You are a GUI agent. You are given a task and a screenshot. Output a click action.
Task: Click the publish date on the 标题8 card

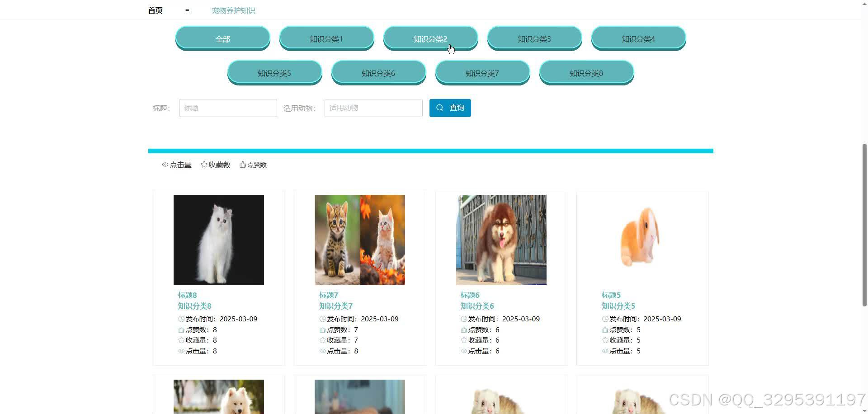click(238, 319)
